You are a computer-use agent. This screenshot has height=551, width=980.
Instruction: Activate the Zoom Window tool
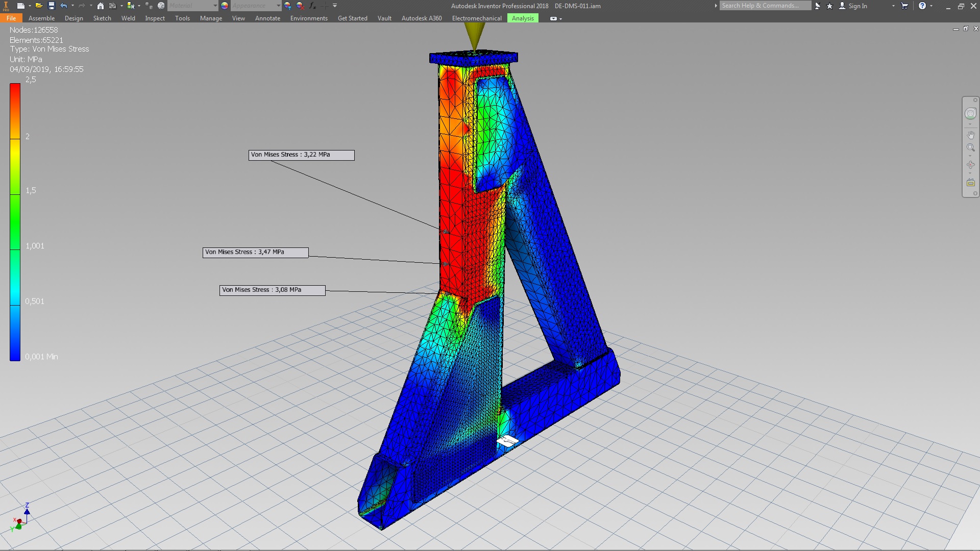click(x=970, y=147)
